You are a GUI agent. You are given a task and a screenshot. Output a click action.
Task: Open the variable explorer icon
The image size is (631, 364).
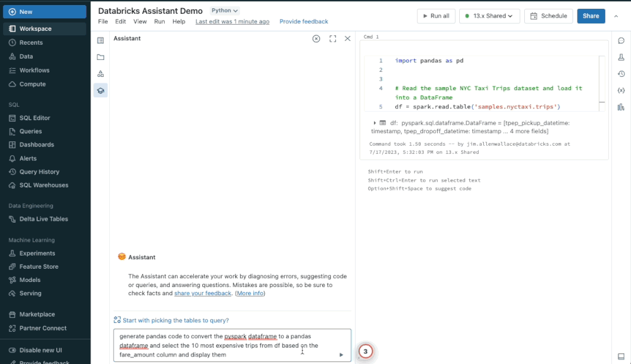click(621, 90)
